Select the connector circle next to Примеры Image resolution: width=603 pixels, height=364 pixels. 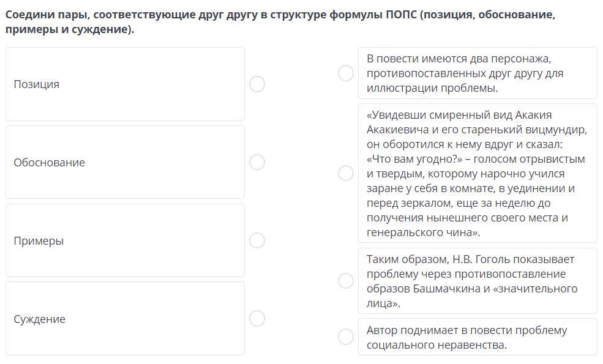(x=257, y=240)
